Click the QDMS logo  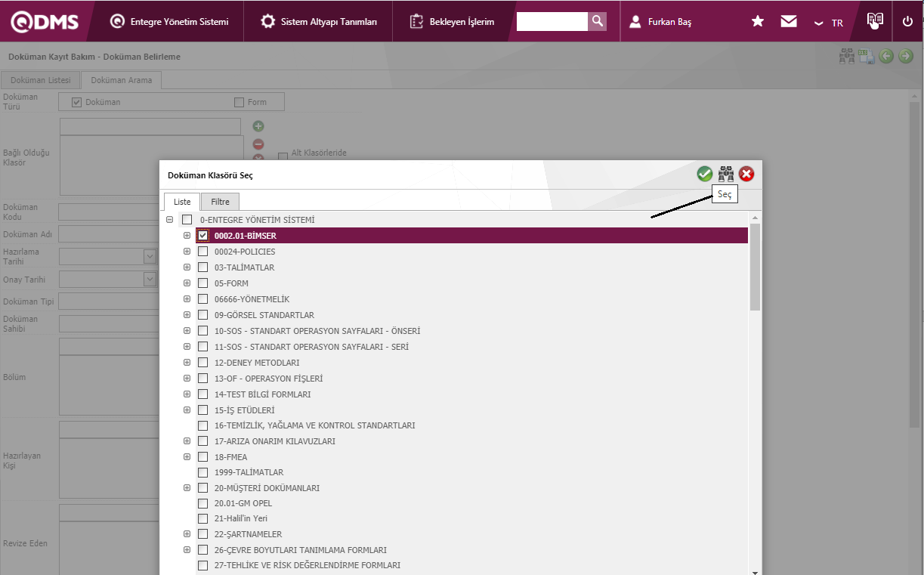point(45,22)
